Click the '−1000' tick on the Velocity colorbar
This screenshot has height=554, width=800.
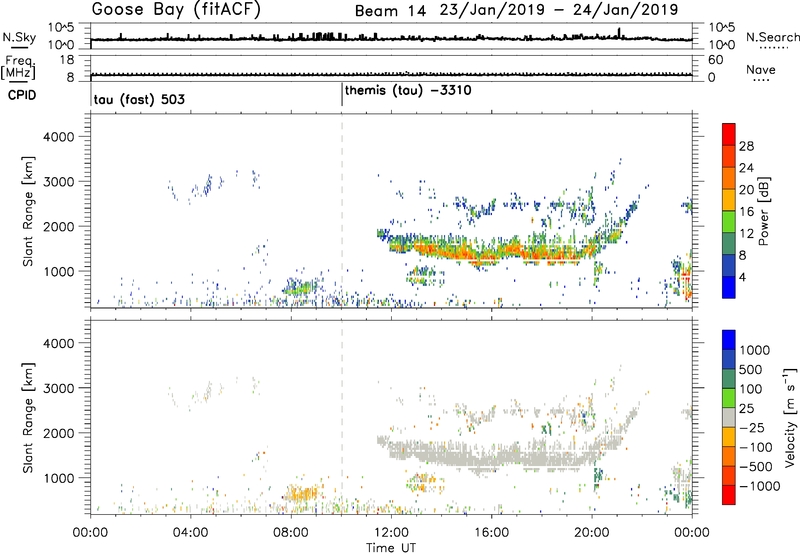tap(760, 486)
